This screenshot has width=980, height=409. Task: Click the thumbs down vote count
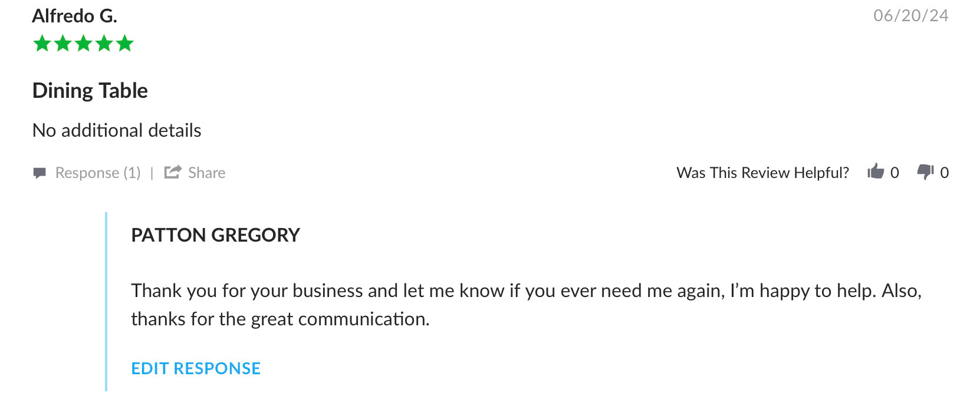tap(945, 173)
